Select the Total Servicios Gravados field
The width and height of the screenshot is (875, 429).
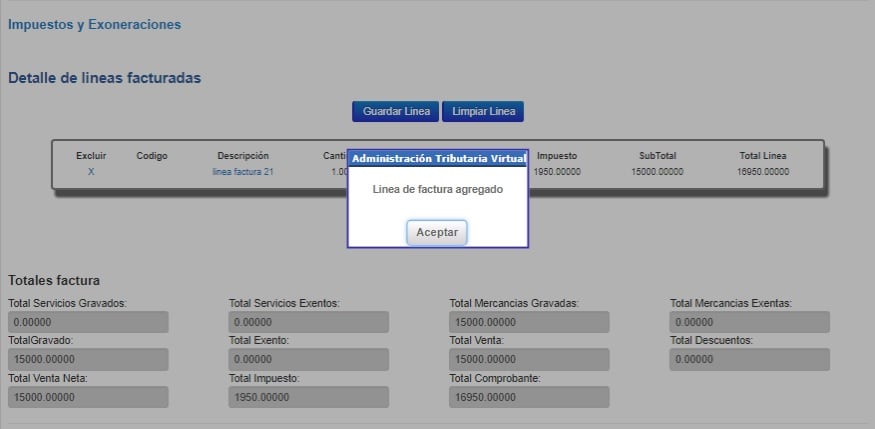(x=88, y=322)
